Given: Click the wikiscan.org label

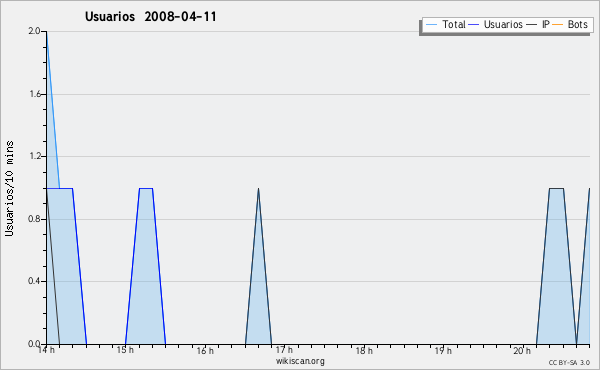Looking at the screenshot, I should (300, 361).
